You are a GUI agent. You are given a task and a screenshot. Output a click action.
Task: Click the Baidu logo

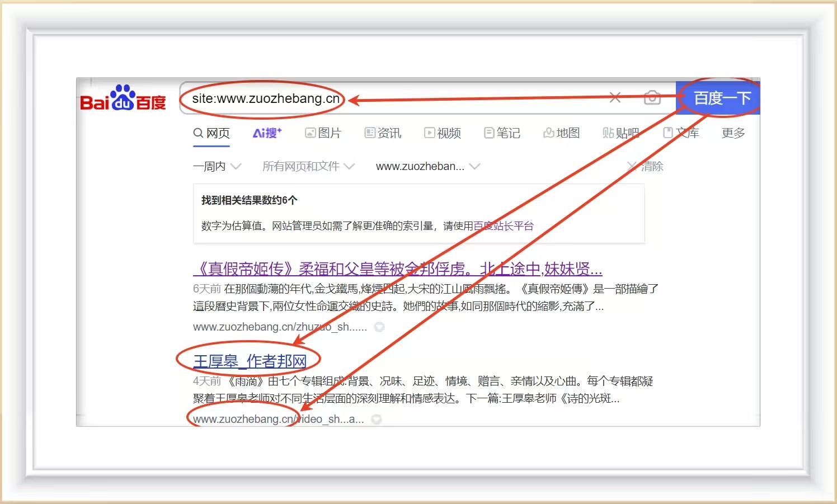123,99
